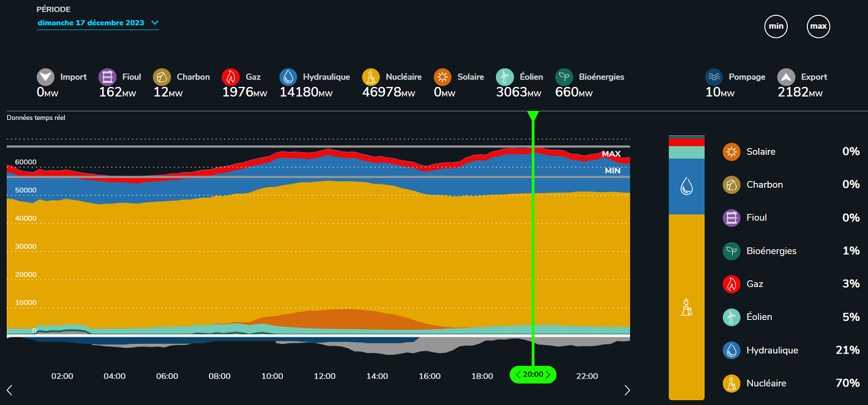Click the Fioul source icon

click(x=107, y=77)
